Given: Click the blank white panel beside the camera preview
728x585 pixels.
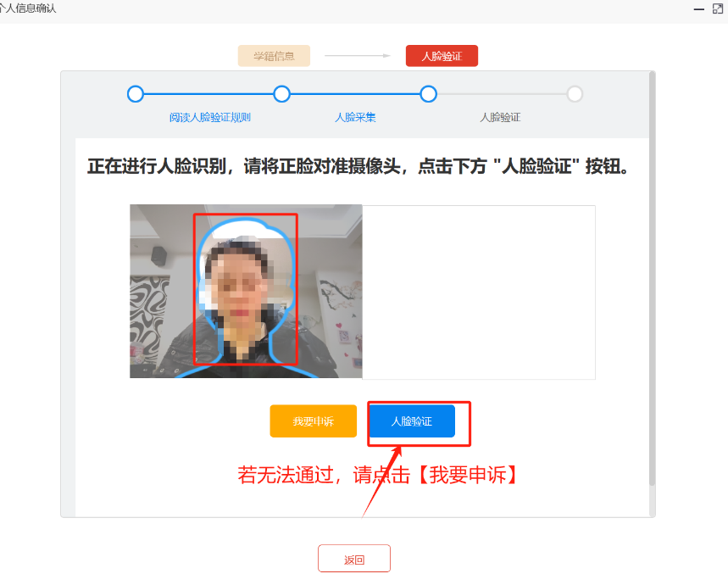Looking at the screenshot, I should click(478, 292).
